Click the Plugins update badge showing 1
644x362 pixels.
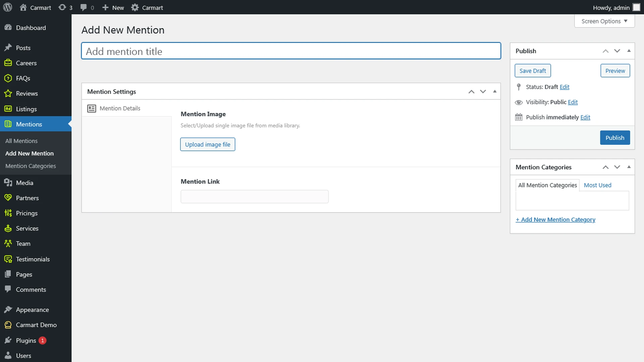pyautogui.click(x=42, y=340)
